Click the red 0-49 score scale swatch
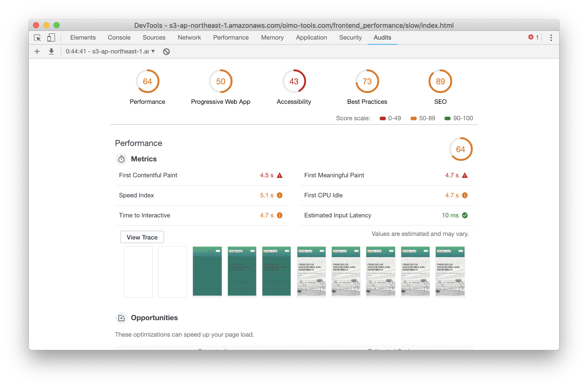The height and width of the screenshot is (388, 588). click(383, 118)
